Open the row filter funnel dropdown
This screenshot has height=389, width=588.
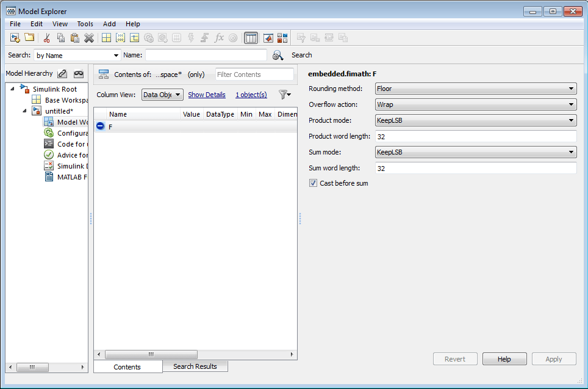tap(285, 95)
